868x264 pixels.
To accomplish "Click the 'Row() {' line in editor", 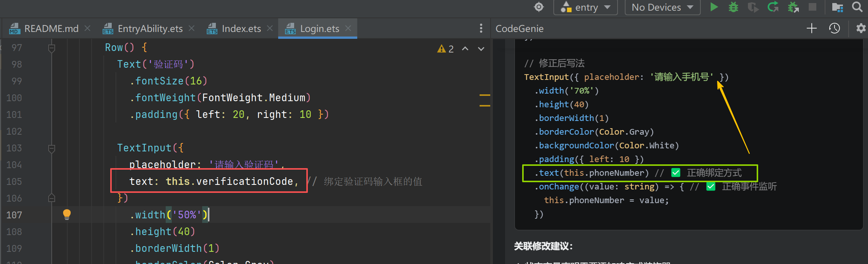I will 126,48.
